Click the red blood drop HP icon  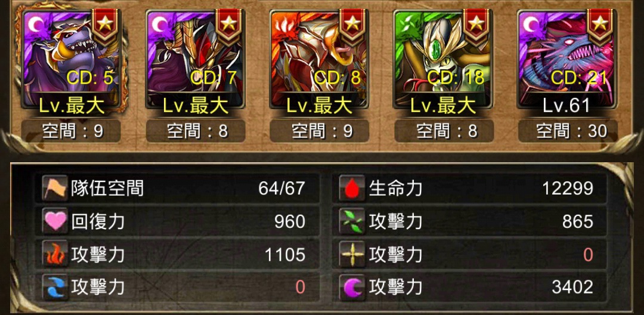pos(352,189)
